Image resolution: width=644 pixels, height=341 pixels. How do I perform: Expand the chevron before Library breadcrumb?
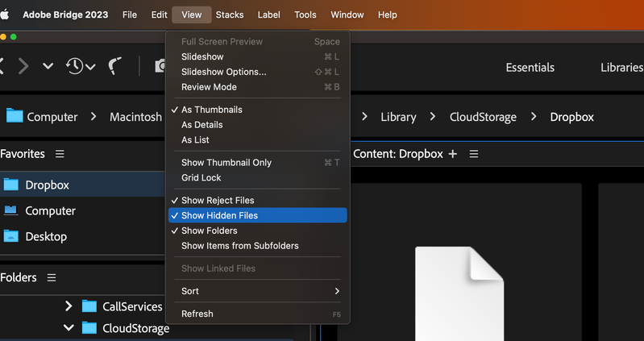(x=364, y=117)
